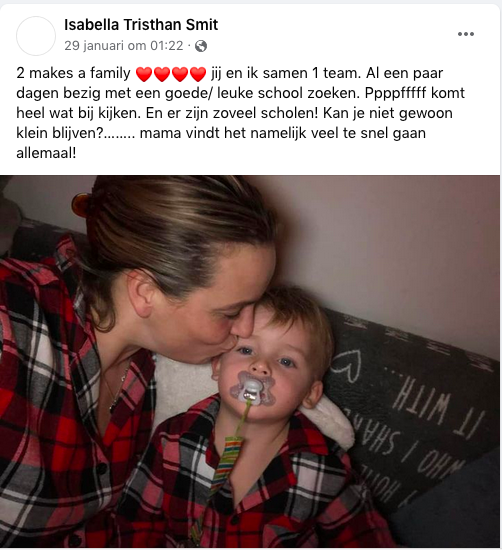Viewport: 502px width, 550px height.
Task: Click the pacifier in the child's mouth
Action: (253, 388)
